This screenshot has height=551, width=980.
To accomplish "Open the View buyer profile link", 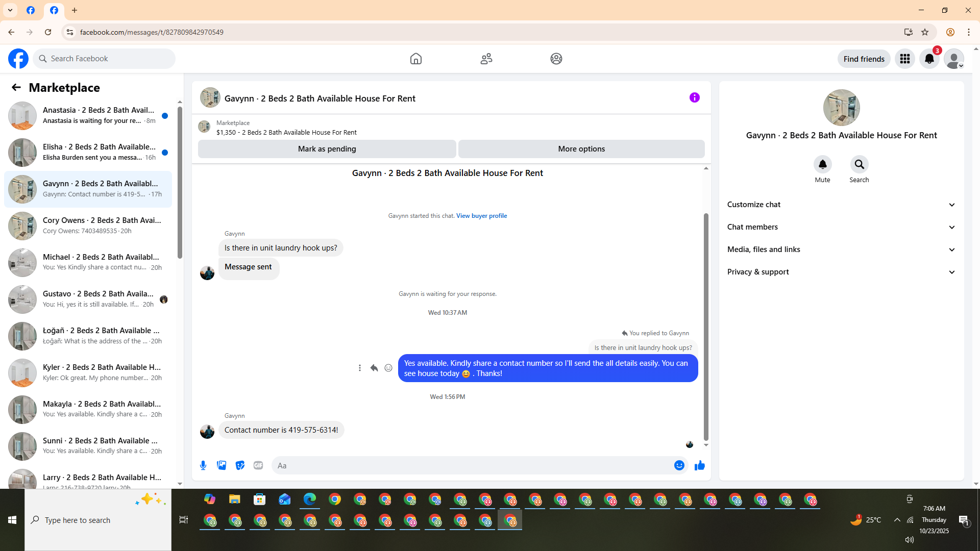I will coord(481,216).
